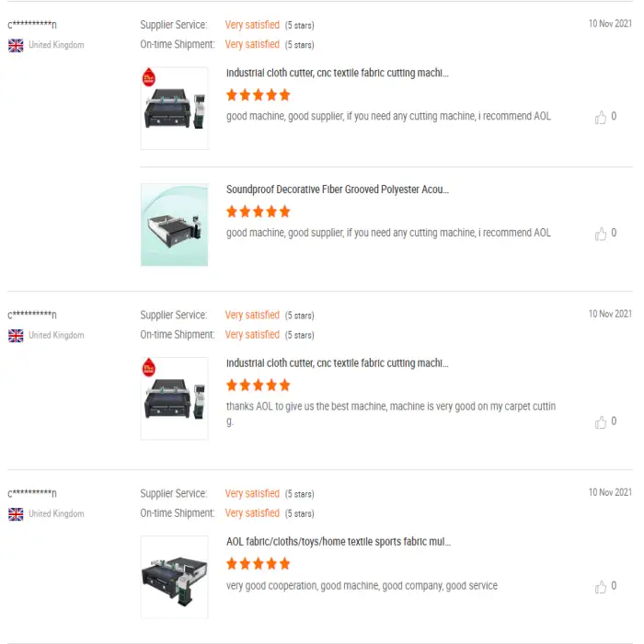Click the first cloth cutter product thumbnail

[x=174, y=108]
